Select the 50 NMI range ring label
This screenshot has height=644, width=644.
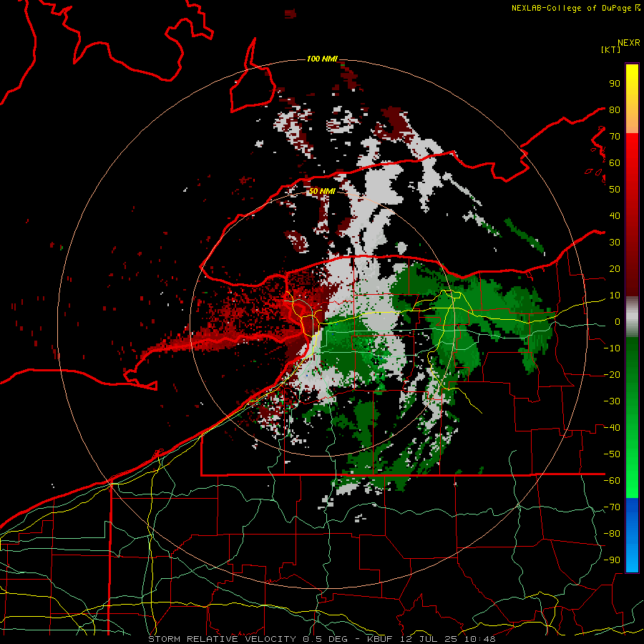(x=322, y=191)
